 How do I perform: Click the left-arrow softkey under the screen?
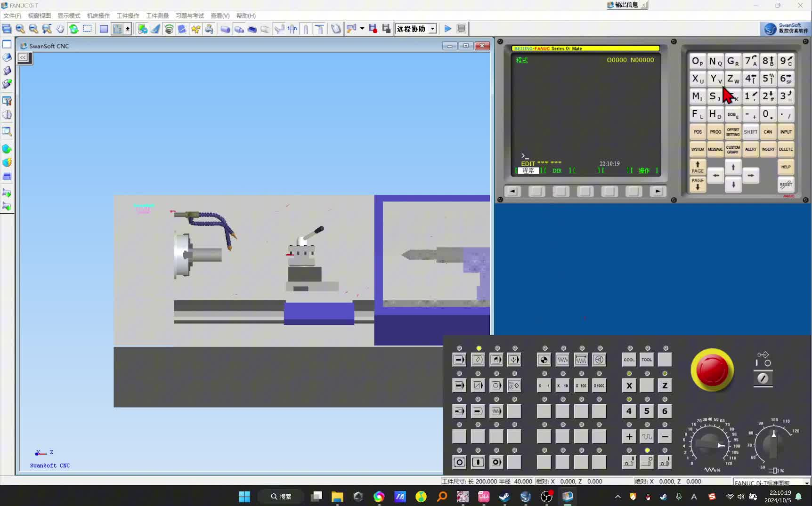click(x=512, y=191)
